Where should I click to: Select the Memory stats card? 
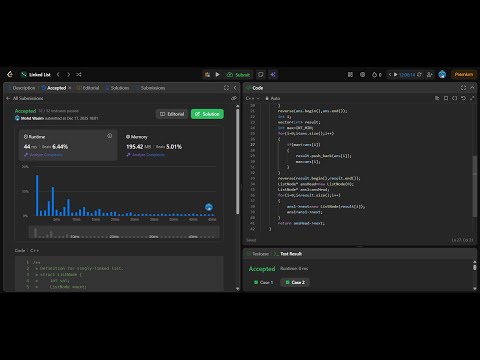(x=170, y=145)
